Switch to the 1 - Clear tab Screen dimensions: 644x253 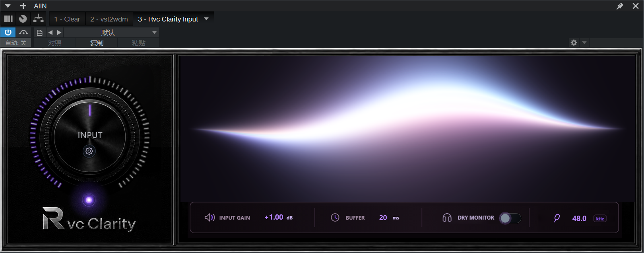coord(67,19)
